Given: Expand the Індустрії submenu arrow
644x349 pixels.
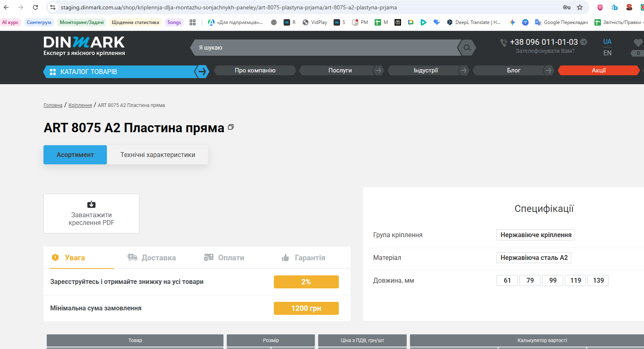Looking at the screenshot, I should click(464, 70).
